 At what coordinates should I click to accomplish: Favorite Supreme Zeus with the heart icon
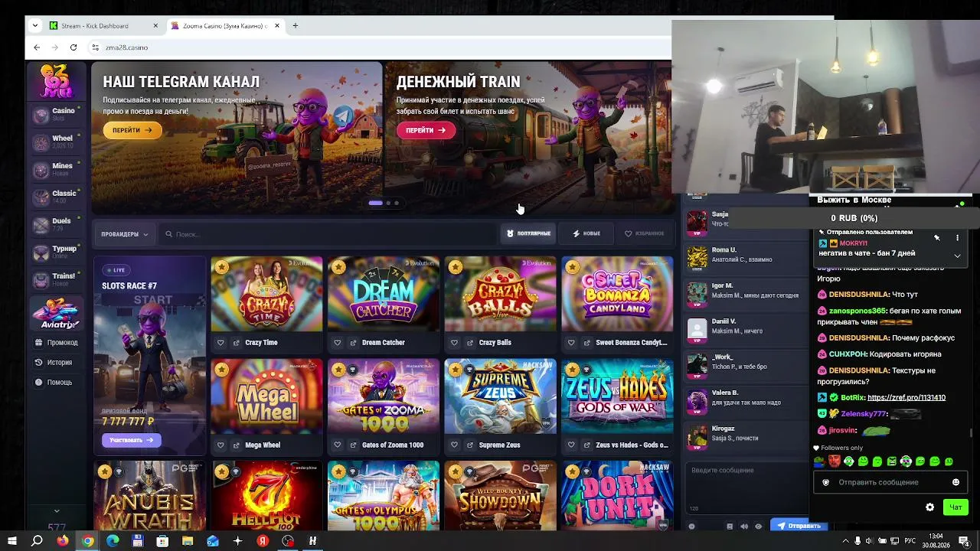coord(455,445)
